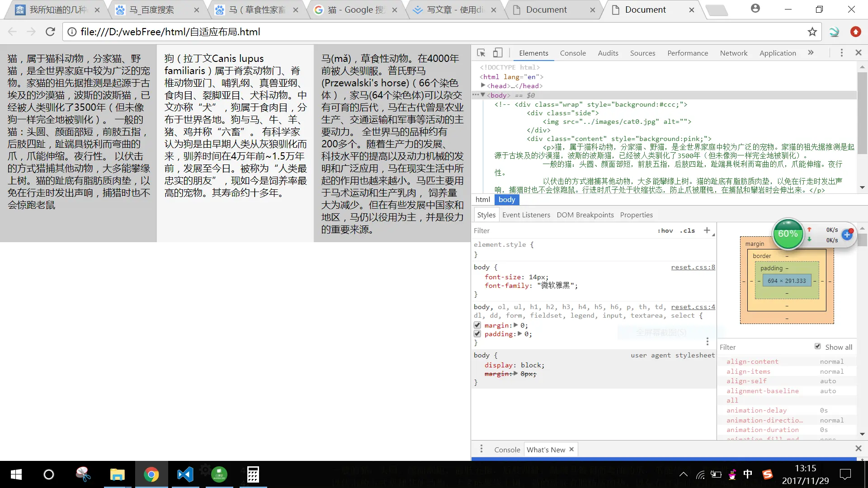Open Windows notification center
The image size is (868, 488).
(845, 474)
